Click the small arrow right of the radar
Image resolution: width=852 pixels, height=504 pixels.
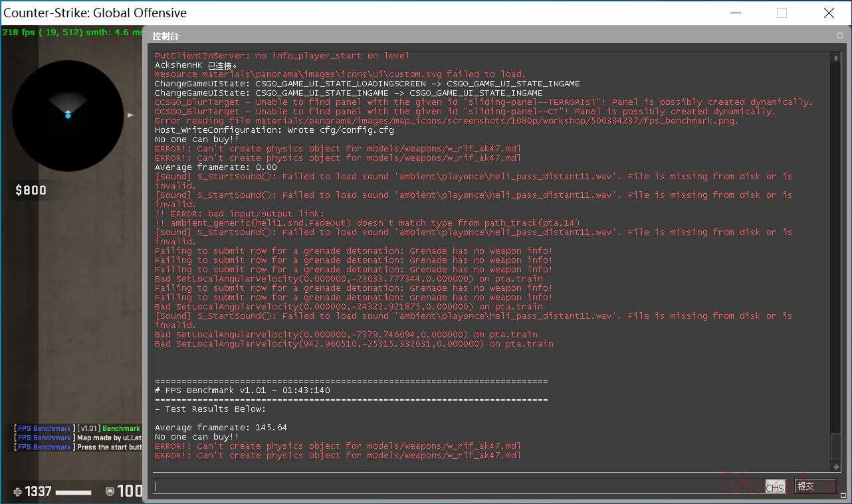[x=131, y=115]
